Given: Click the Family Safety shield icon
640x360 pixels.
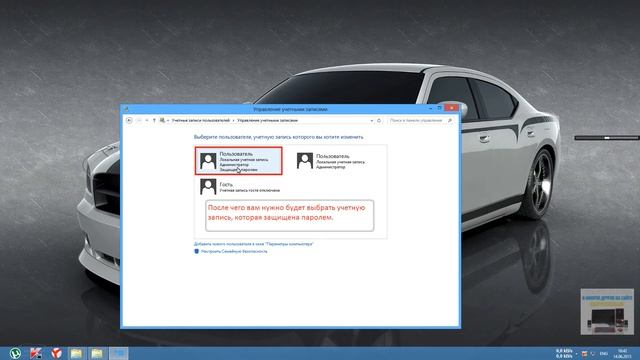Looking at the screenshot, I should click(x=196, y=251).
